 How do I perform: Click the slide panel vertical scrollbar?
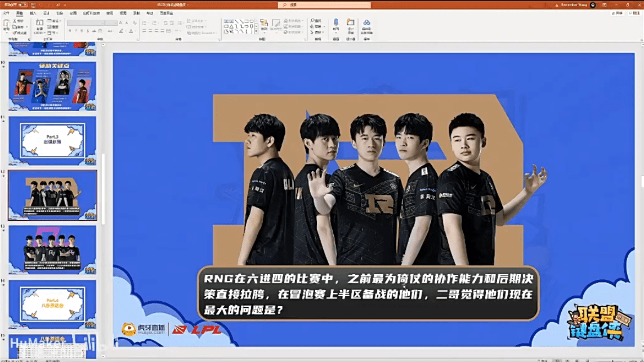click(103, 189)
